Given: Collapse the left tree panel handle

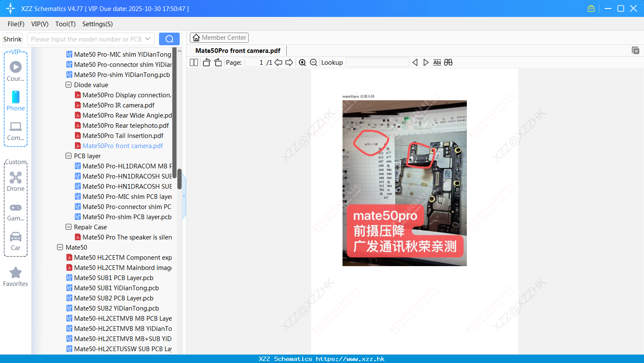Looking at the screenshot, I should 184,195.
